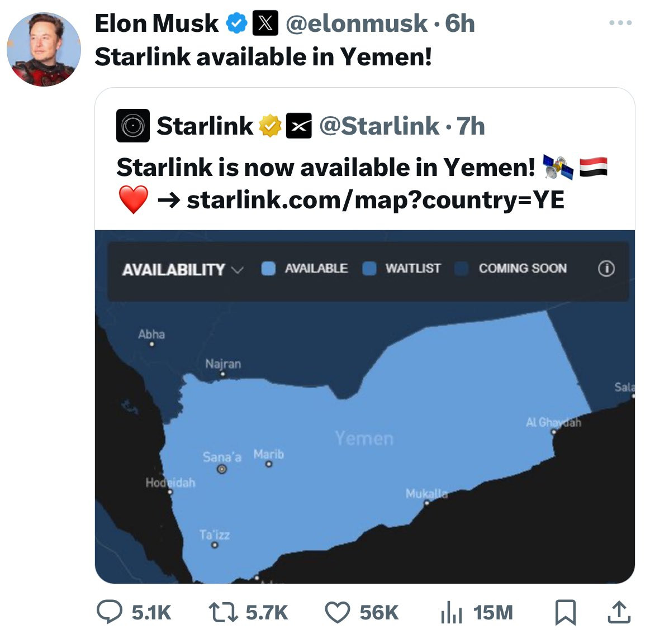
Task: Like the post with heart icon
Action: click(x=337, y=613)
